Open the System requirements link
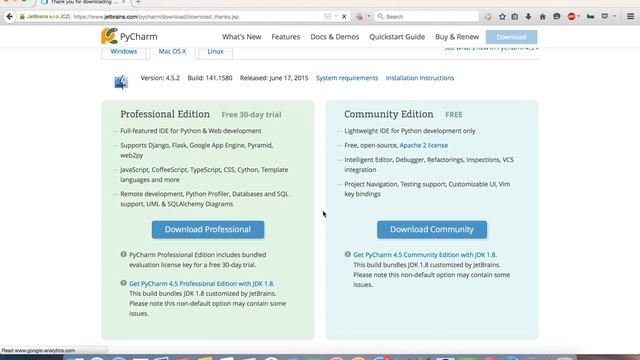 pyautogui.click(x=347, y=78)
